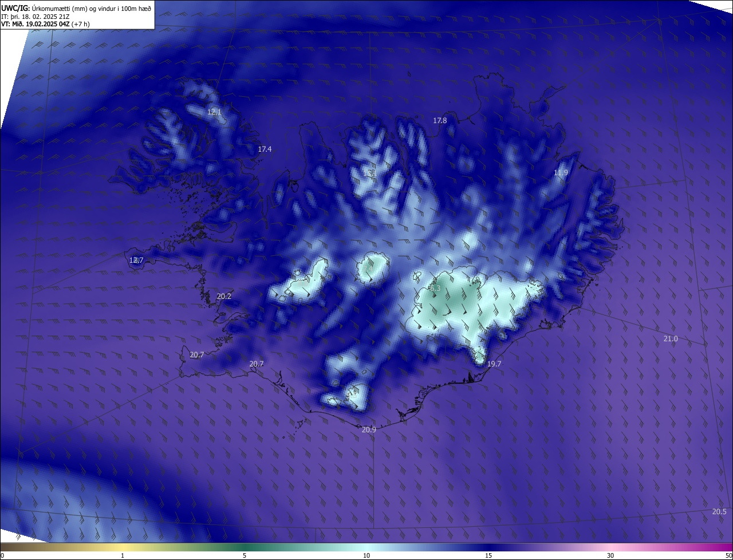Select the 50 end of the colorbar
The image size is (733, 560).
coord(728,555)
